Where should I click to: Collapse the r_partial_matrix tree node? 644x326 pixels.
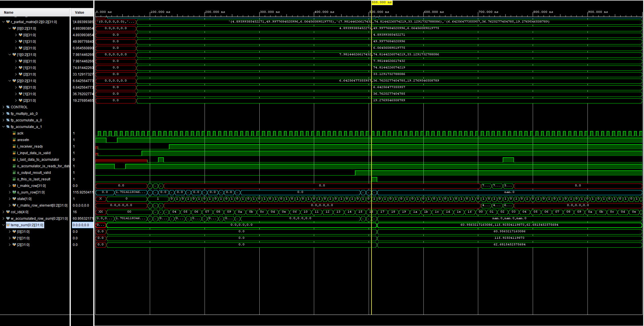click(3, 22)
